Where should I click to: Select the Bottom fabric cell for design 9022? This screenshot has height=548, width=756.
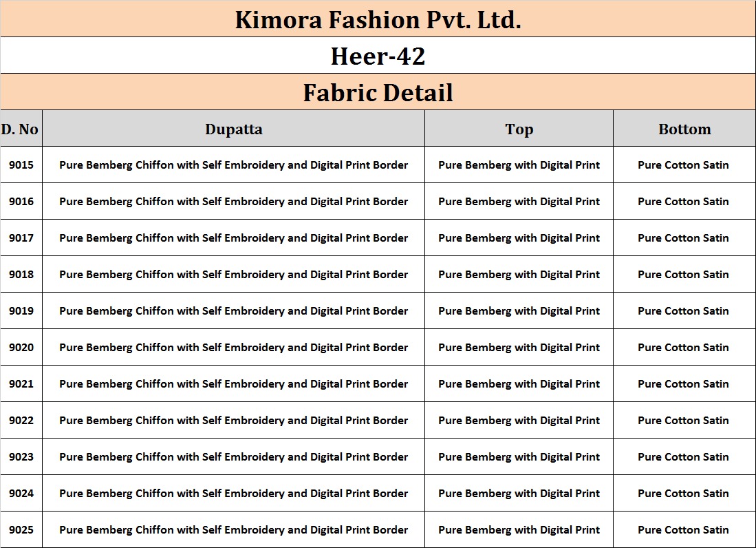coord(683,421)
